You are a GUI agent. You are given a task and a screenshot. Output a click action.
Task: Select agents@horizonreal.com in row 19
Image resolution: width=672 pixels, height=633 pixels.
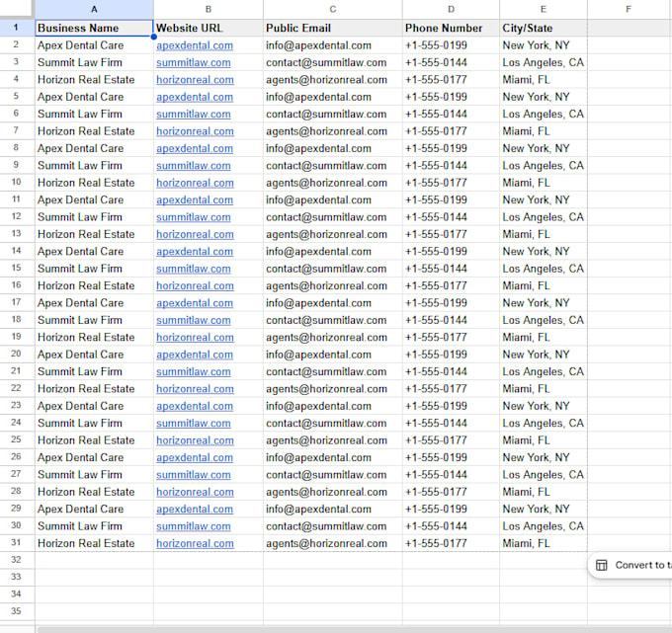point(333,338)
